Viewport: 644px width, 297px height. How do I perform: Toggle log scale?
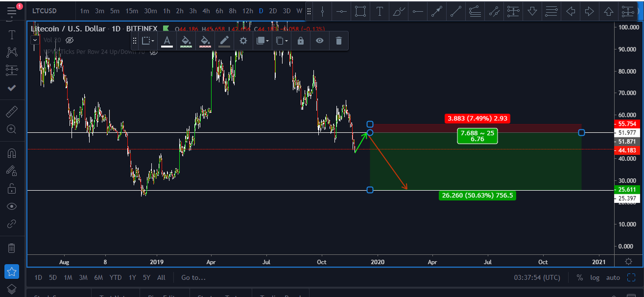coord(595,278)
